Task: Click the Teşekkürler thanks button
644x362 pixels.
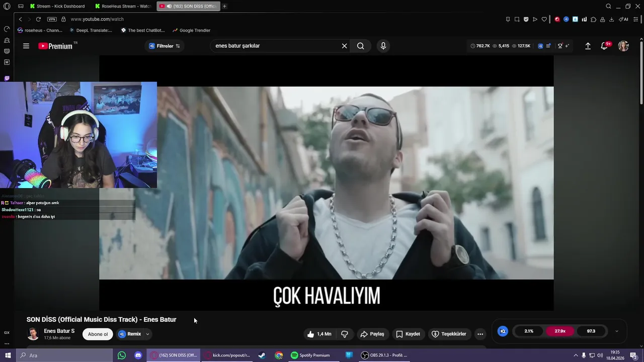Action: tap(449, 334)
